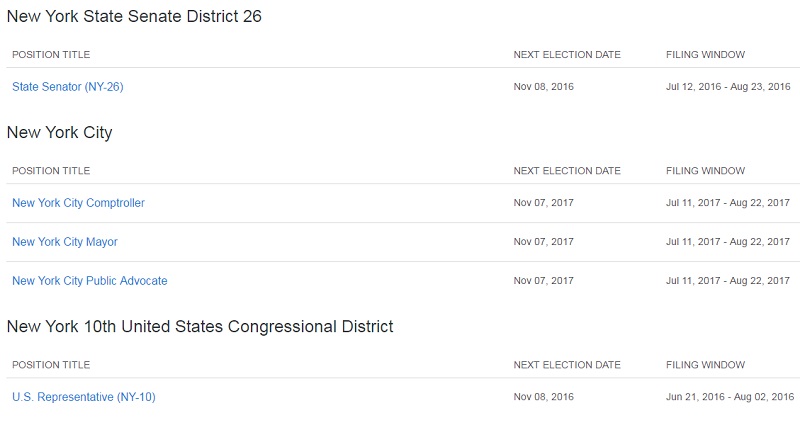800x425 pixels.
Task: Open the New York City Comptroller link
Action: (x=79, y=203)
